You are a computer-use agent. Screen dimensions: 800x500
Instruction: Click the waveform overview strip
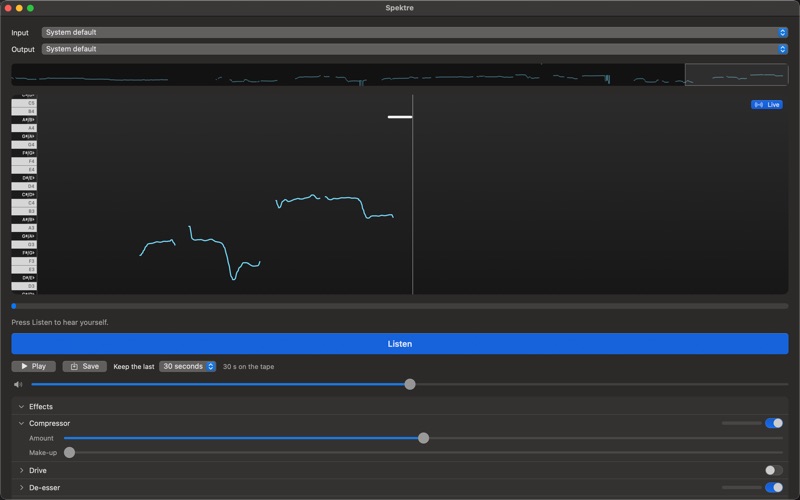(399, 74)
